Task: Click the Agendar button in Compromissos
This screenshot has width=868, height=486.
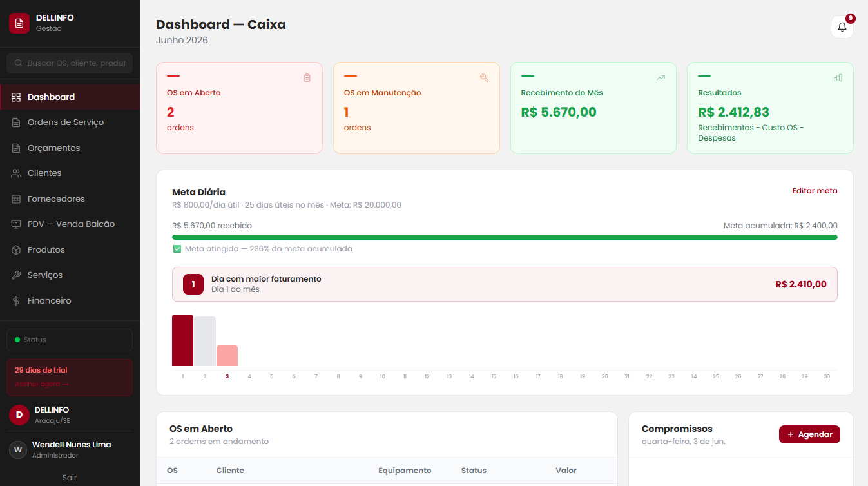Action: click(809, 434)
